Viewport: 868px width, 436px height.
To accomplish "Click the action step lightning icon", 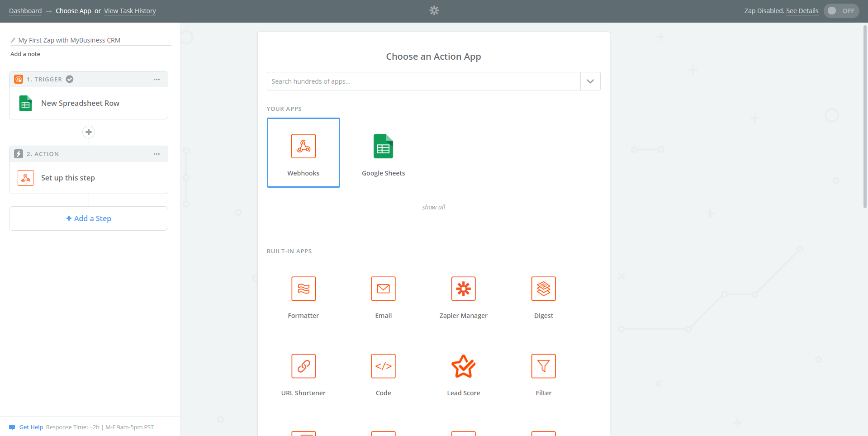I will pyautogui.click(x=19, y=154).
